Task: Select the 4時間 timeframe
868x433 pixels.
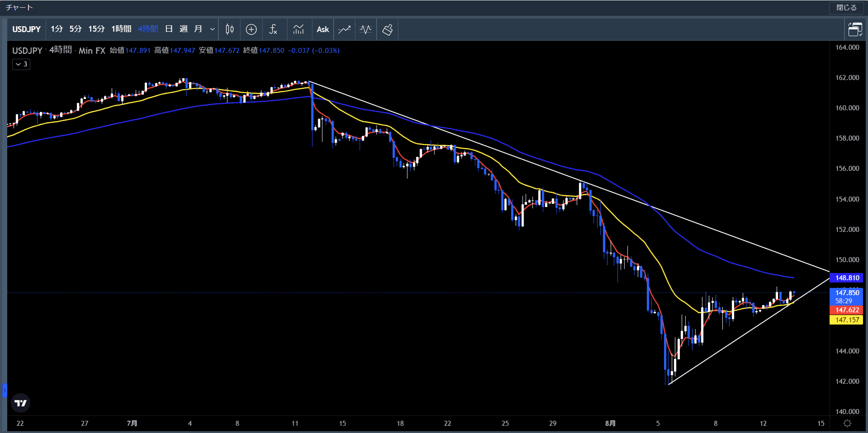Action: coord(148,29)
